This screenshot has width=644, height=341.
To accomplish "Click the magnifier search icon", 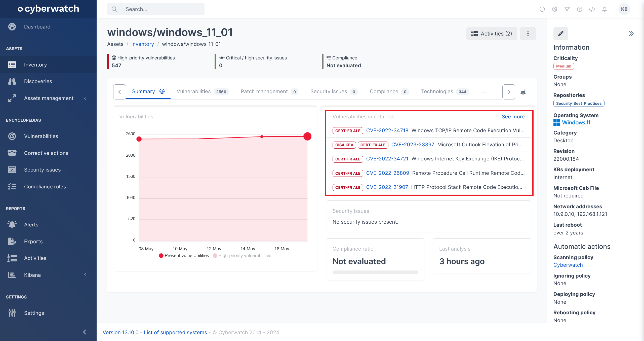I will (114, 9).
